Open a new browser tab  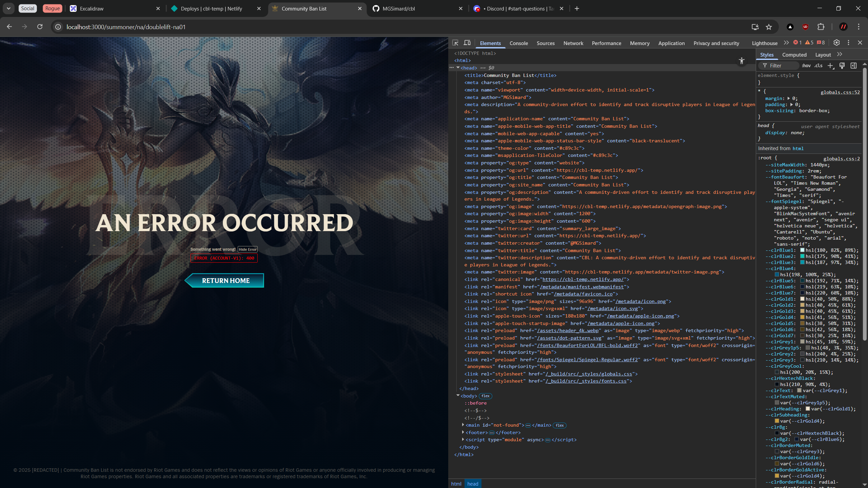click(577, 8)
